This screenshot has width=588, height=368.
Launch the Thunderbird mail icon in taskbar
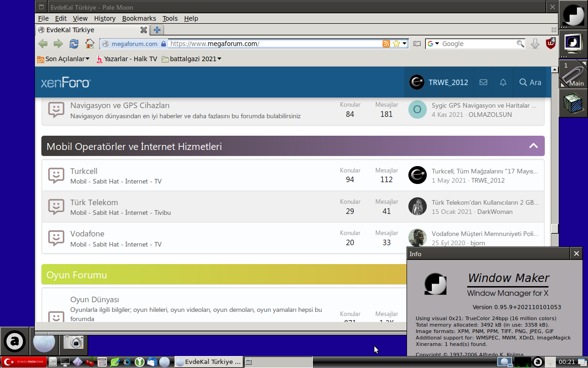pos(152,362)
